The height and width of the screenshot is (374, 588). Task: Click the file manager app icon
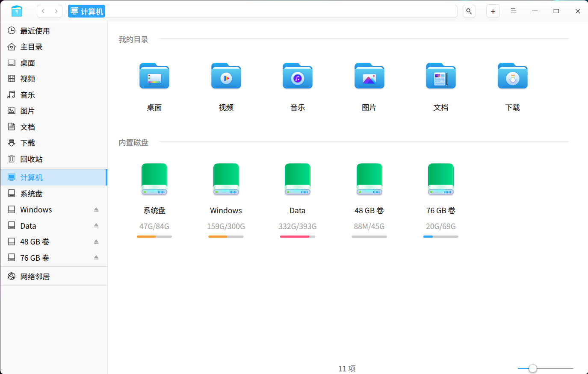click(x=17, y=11)
